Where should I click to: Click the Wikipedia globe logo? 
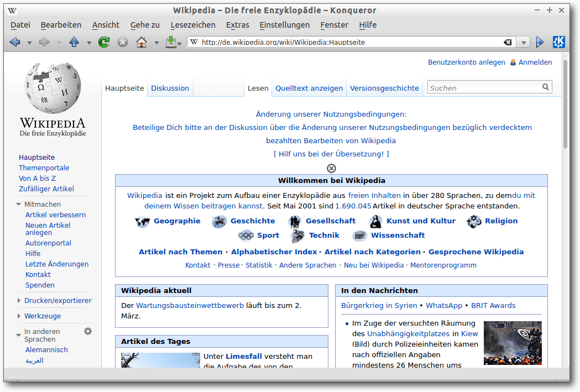click(53, 88)
